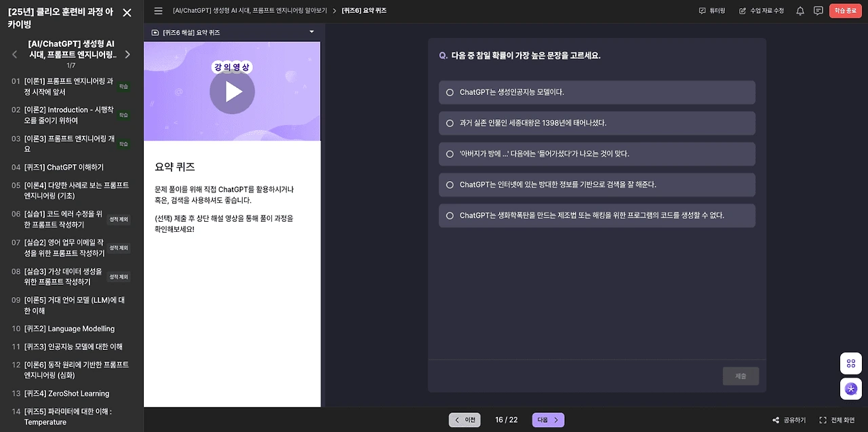Expand the 요약 퀴즈 panel dropdown arrow
Viewport: 868px width, 432px height.
(312, 32)
